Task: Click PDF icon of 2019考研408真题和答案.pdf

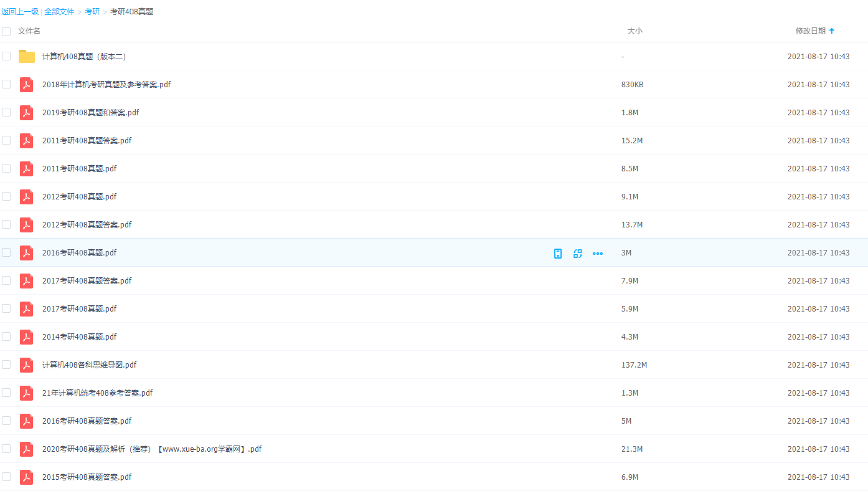Action: click(26, 113)
